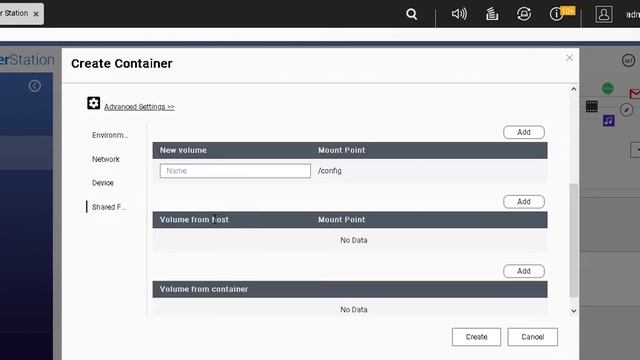Image resolution: width=640 pixels, height=360 pixels.
Task: Open the volume speaker icon in top bar
Action: pyautogui.click(x=459, y=14)
